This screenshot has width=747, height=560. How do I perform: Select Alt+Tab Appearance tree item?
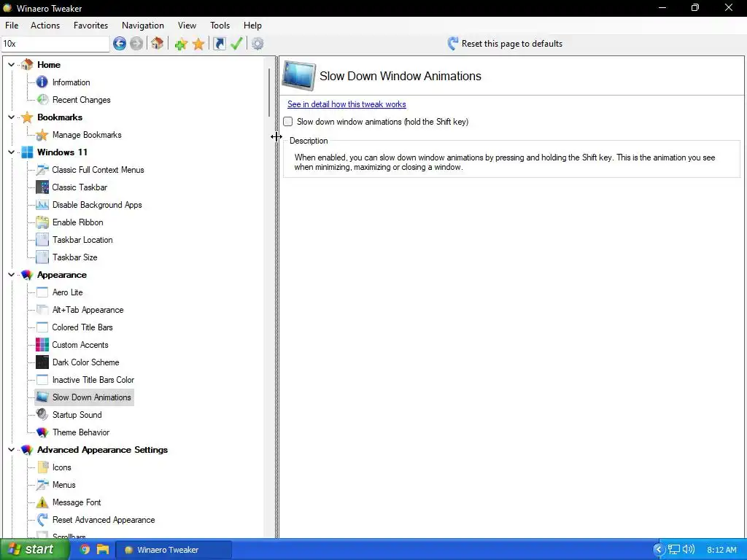coord(88,310)
